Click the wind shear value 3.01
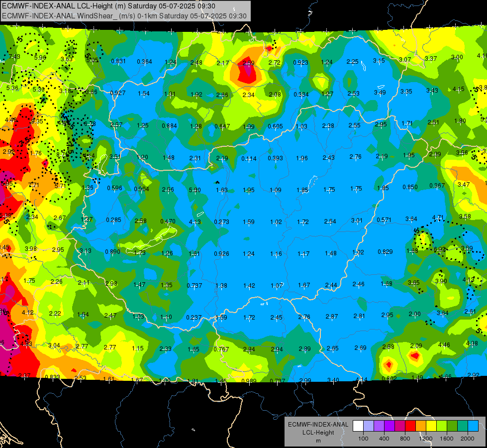Image resolution: width=487 pixels, height=448 pixels. [x=357, y=221]
